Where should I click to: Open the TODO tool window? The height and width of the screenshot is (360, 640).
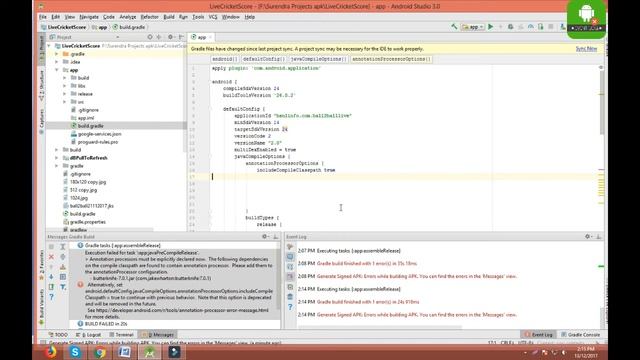click(58, 335)
